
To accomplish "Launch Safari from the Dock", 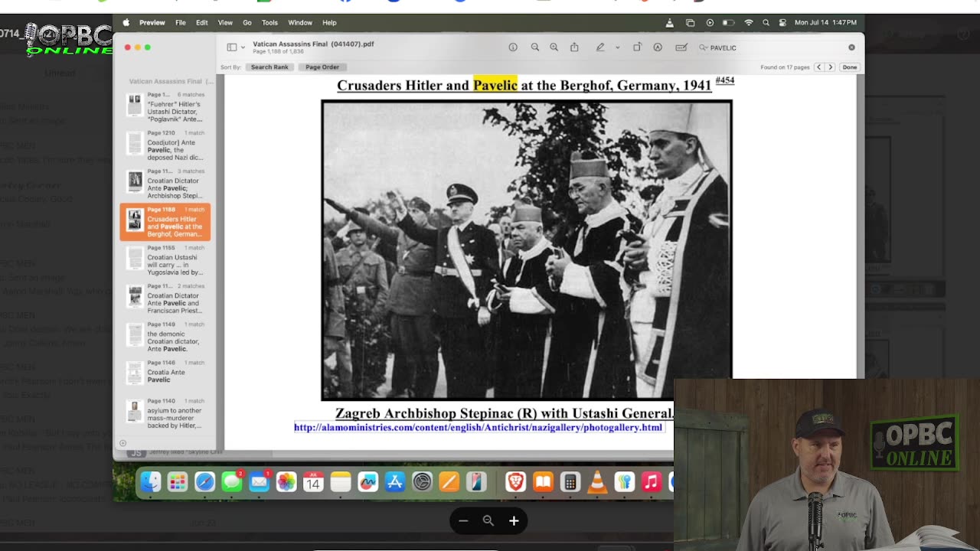I will coord(204,481).
